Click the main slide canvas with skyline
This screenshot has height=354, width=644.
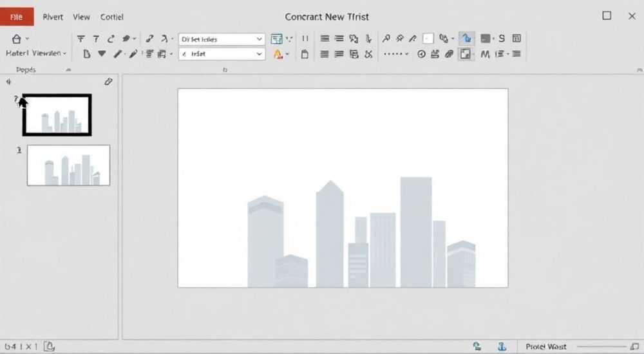coord(343,188)
